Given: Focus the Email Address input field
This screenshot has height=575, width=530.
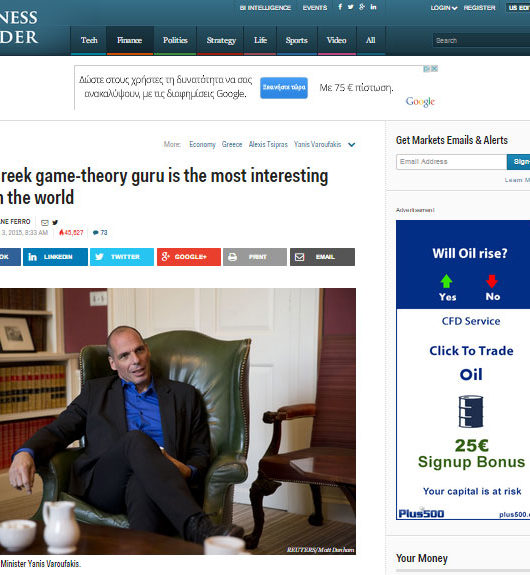Looking at the screenshot, I should coord(452,162).
